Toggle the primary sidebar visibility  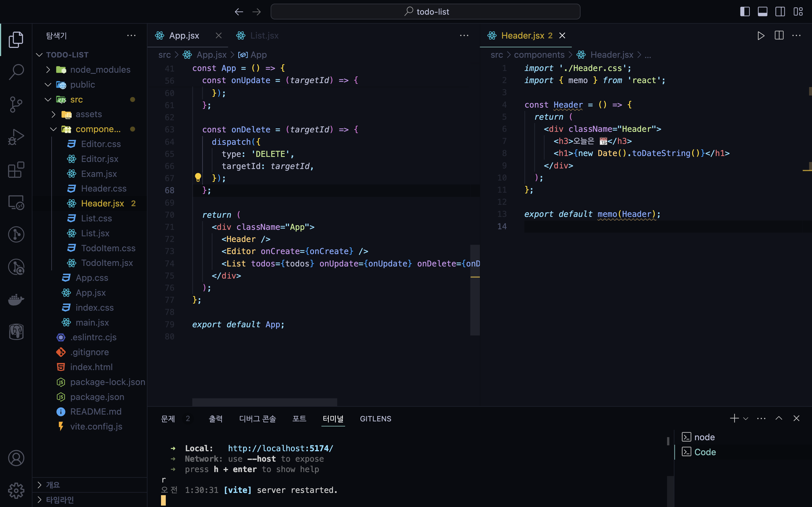coord(745,12)
